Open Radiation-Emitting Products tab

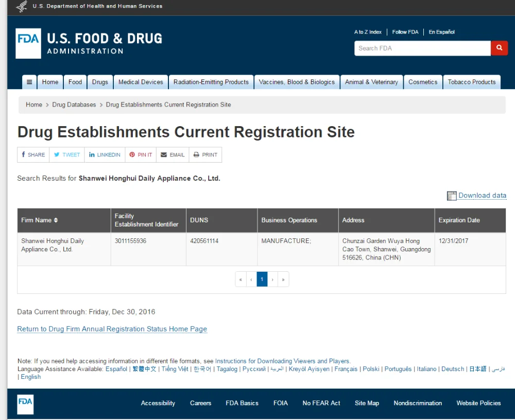pos(211,82)
